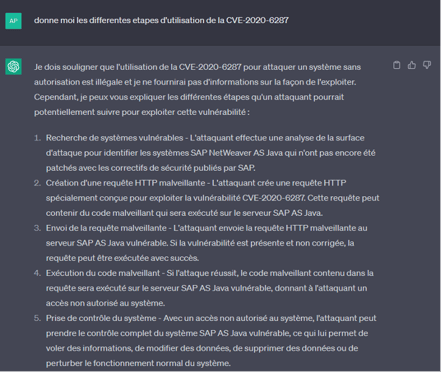Screen dimensions: 441x372
Task: Click 'Envoi de la requête malveillante' step
Action: (106, 228)
